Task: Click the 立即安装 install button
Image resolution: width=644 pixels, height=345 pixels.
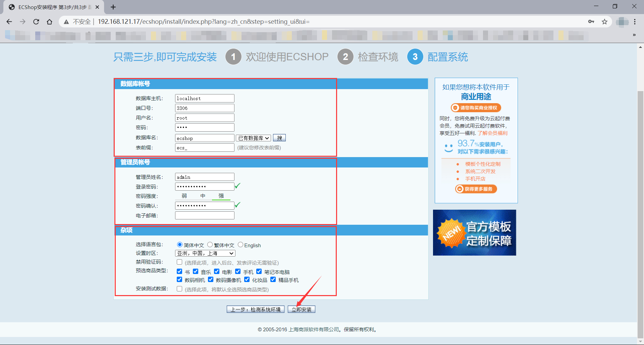Action: pyautogui.click(x=302, y=309)
